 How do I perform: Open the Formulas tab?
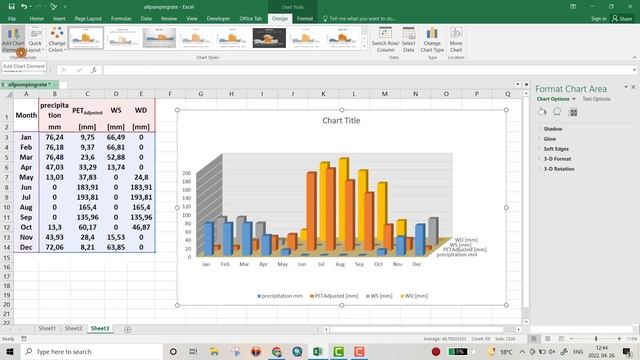coord(121,19)
